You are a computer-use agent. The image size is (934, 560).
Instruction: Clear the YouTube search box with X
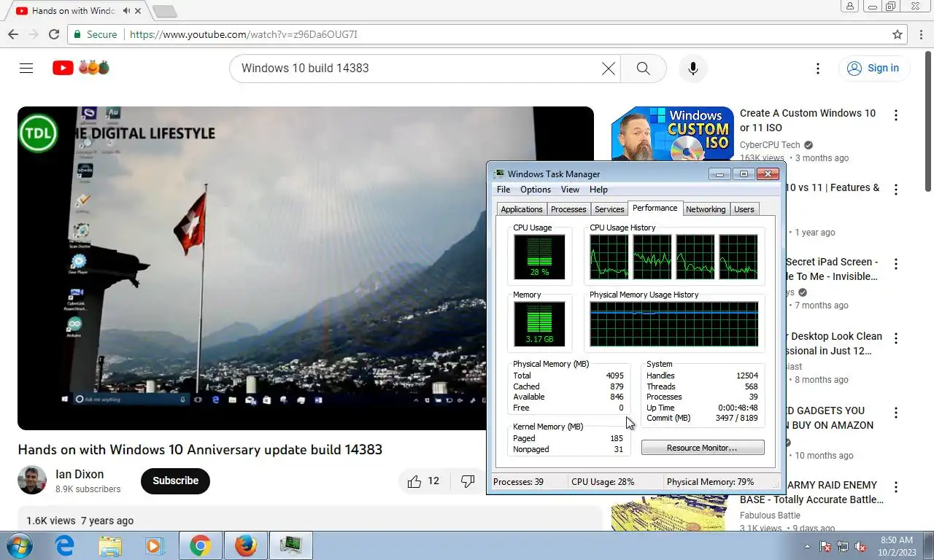608,68
